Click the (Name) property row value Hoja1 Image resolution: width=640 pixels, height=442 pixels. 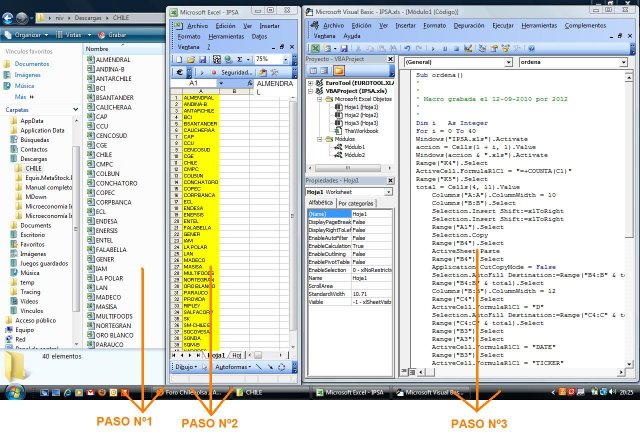pyautogui.click(x=371, y=214)
